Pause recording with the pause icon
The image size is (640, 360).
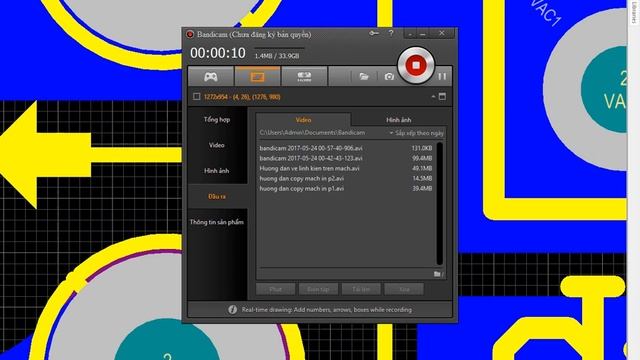[x=442, y=76]
